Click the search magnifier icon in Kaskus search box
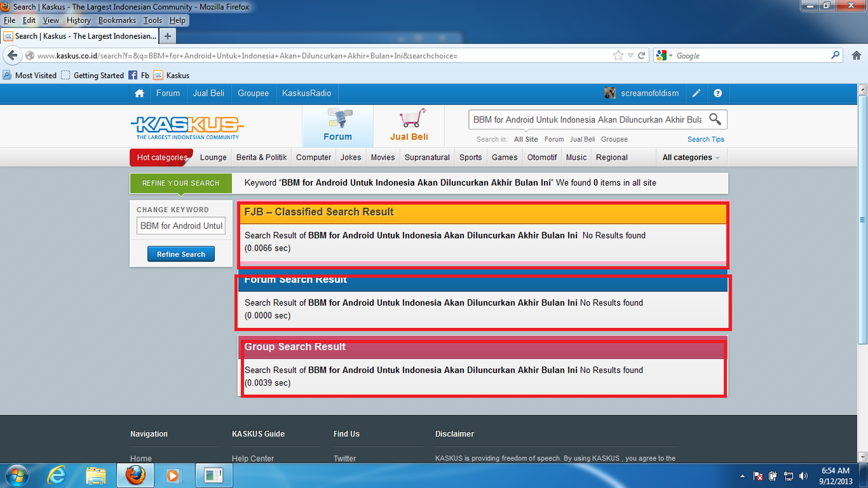 [715, 119]
